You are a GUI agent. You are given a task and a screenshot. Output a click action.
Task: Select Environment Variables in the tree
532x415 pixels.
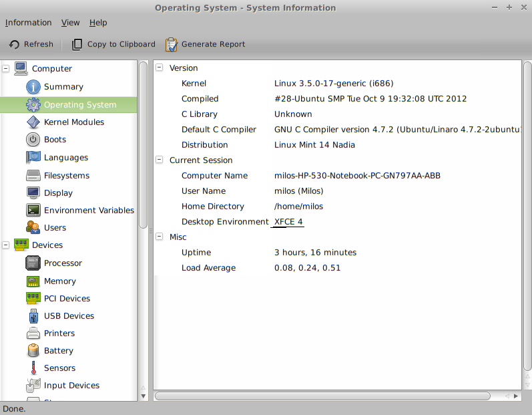coord(89,211)
